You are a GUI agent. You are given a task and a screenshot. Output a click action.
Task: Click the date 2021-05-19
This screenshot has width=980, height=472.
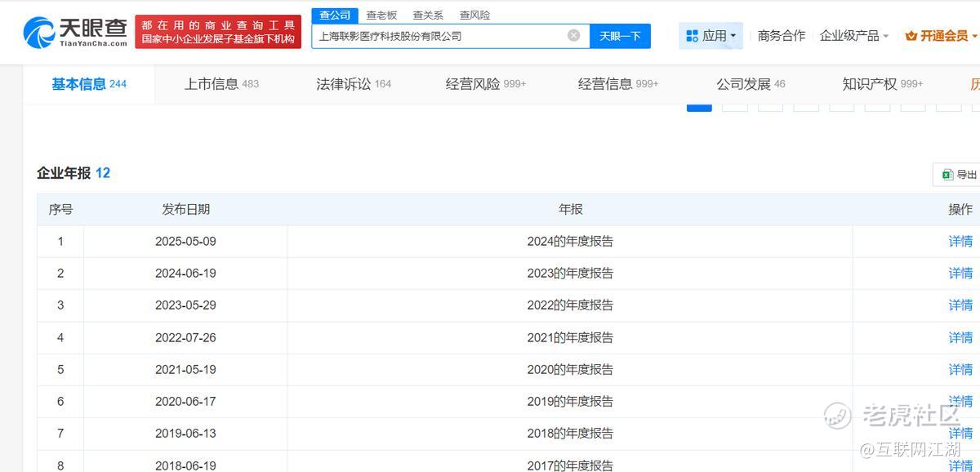pos(185,369)
